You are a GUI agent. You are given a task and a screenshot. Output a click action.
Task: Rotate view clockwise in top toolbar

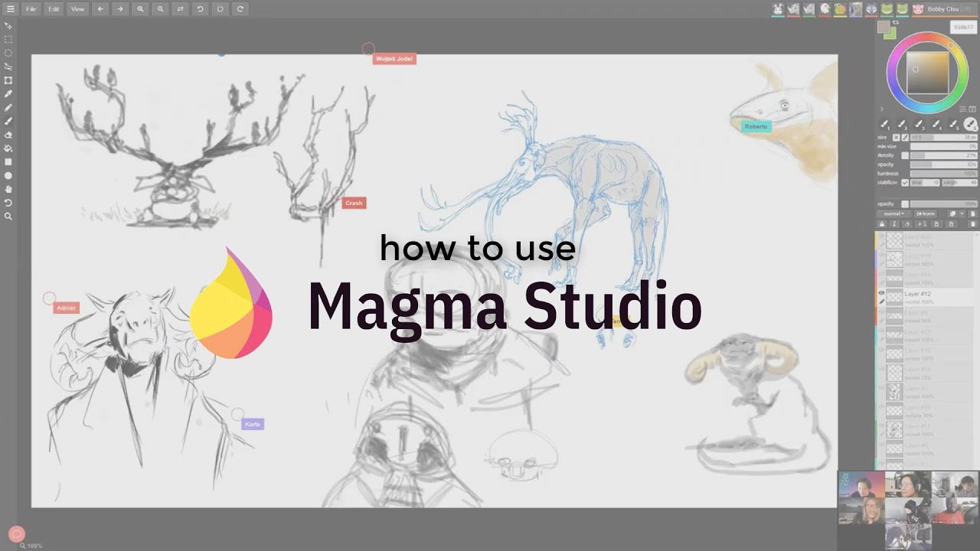240,9
